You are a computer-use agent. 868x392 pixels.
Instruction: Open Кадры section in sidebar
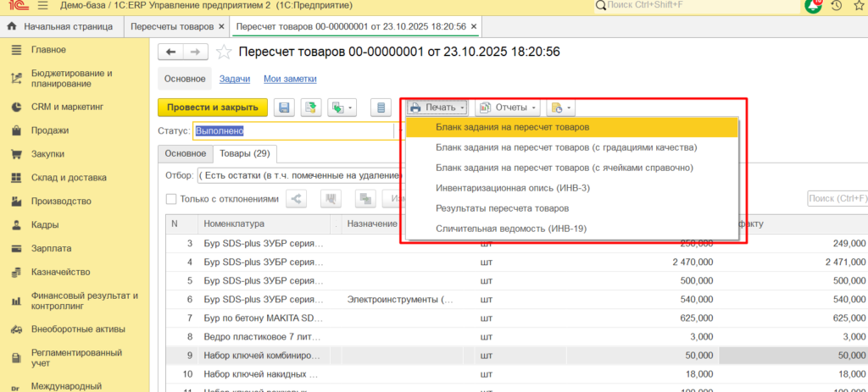coord(45,225)
